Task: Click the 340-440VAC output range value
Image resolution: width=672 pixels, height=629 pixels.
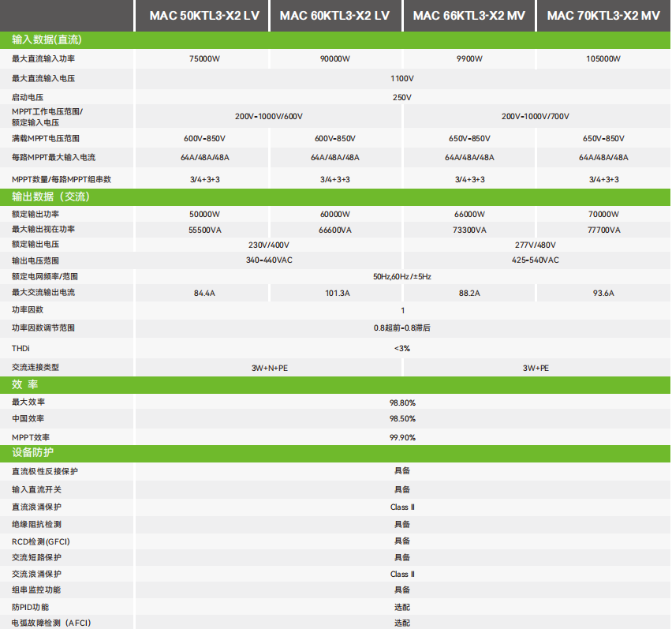Action: click(x=269, y=260)
